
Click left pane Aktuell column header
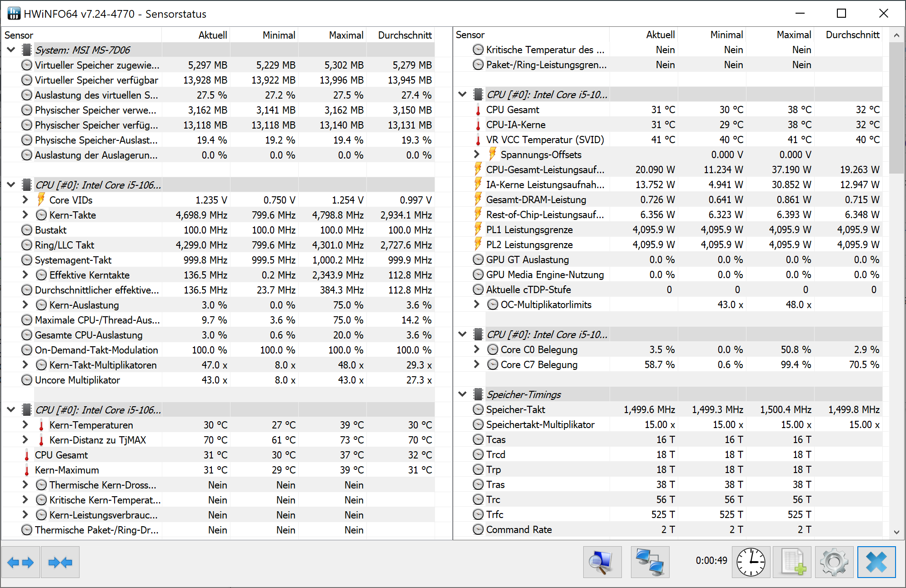[196, 35]
